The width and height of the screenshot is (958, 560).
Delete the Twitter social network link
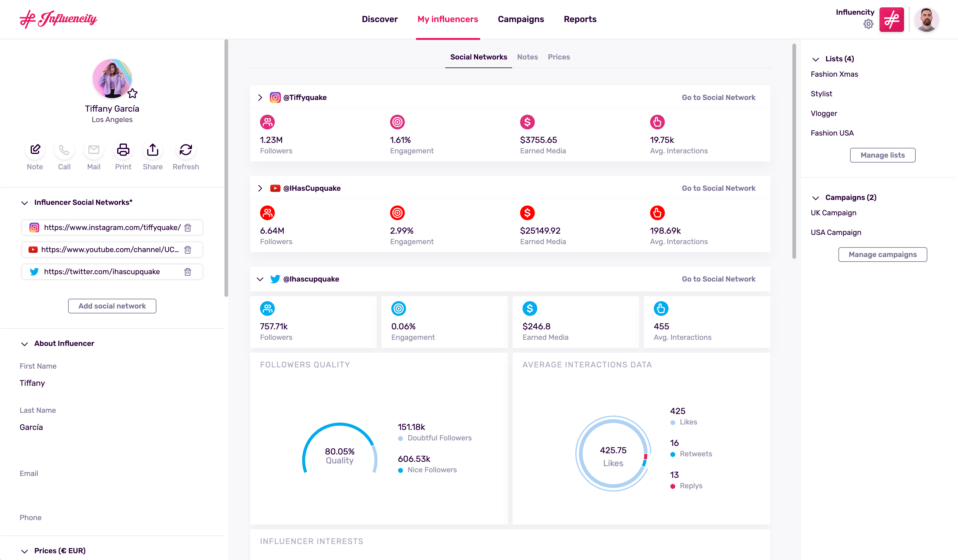tap(188, 272)
